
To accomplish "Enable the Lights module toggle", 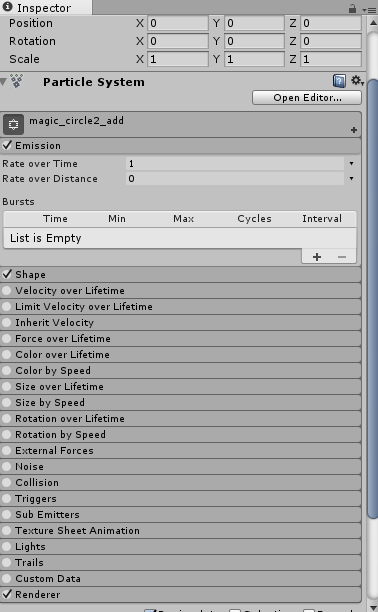I will (x=6, y=546).
